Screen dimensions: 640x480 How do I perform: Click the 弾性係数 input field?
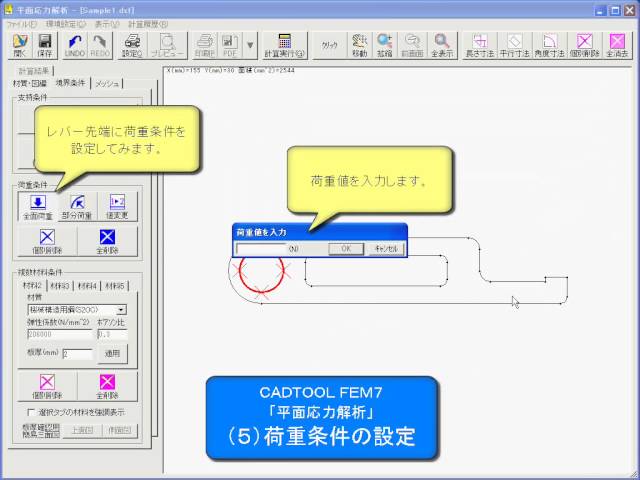pyautogui.click(x=60, y=334)
